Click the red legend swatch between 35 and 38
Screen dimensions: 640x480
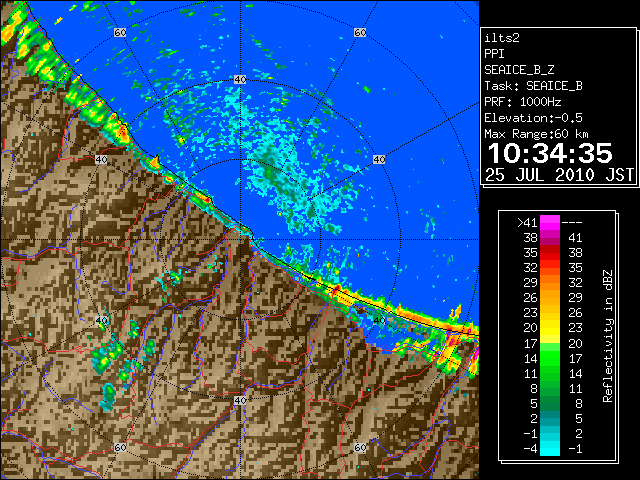(550, 253)
